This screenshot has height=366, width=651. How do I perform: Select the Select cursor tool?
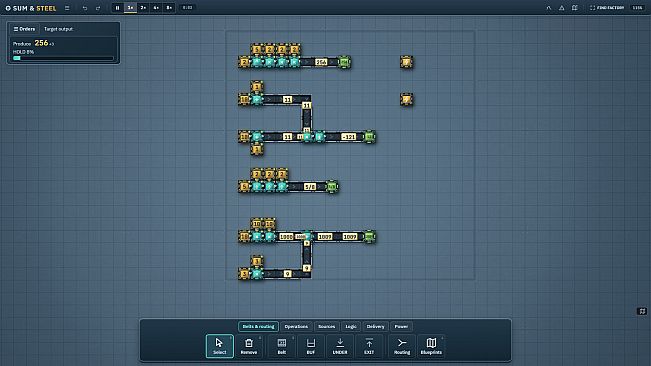click(220, 346)
